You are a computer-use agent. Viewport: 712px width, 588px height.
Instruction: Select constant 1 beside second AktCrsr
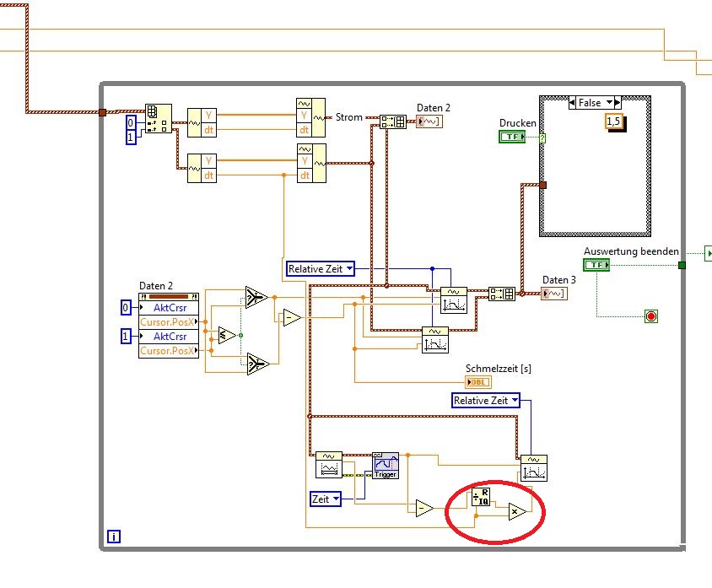tap(126, 337)
